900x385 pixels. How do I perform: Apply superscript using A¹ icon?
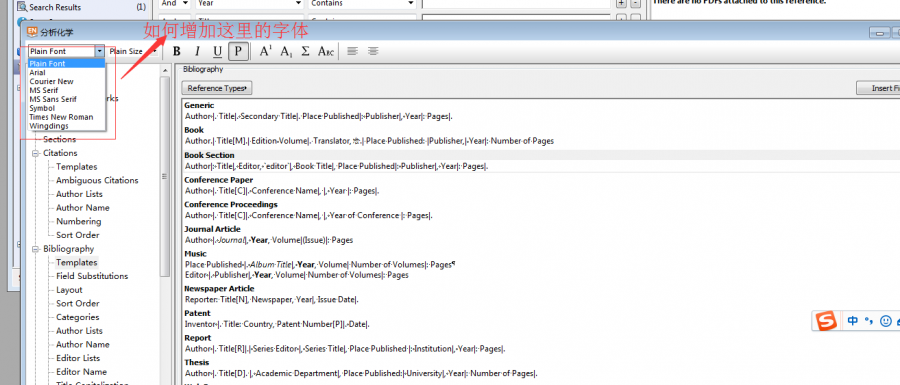coord(265,52)
